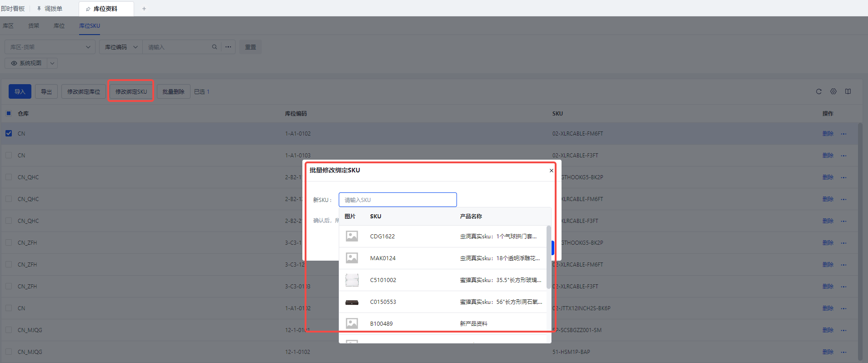
Task: Open more actions for CN_QHC XLRCABLE-F3FT row
Action: point(844,221)
